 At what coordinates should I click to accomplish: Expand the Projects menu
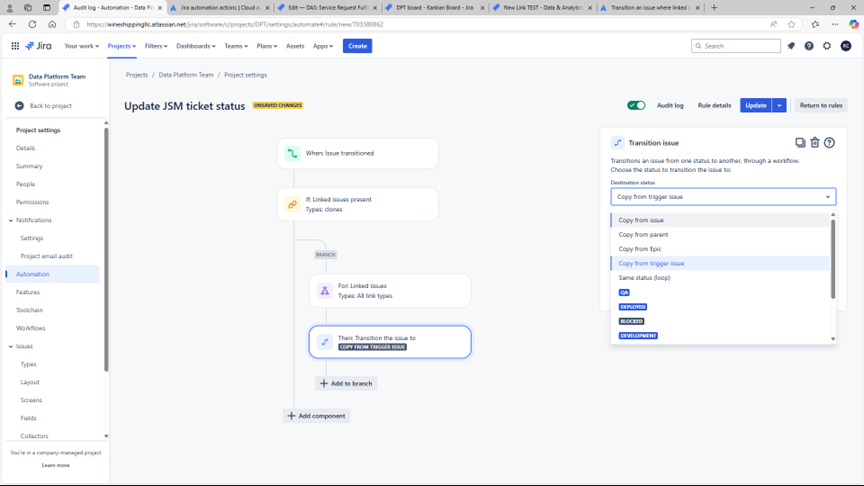pos(122,46)
